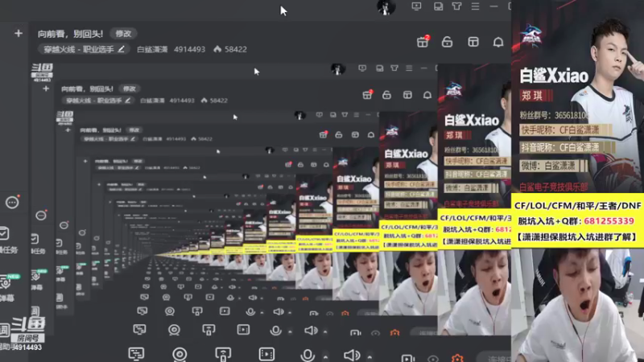Toggle eye icon in first nested toolbar
The height and width of the screenshot is (362, 644).
coord(375,333)
